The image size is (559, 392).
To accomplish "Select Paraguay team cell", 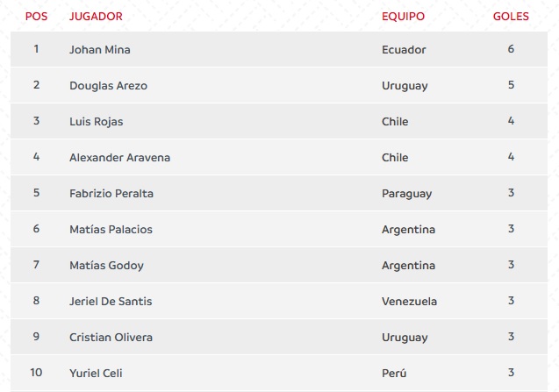I will point(406,194).
